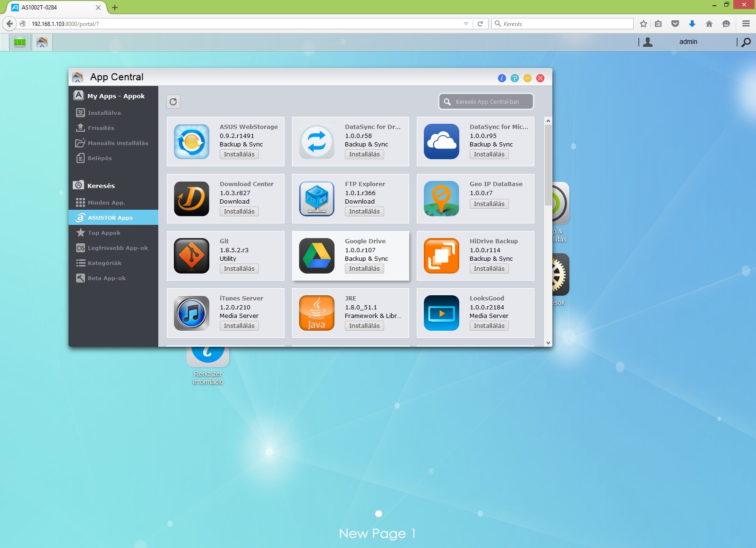This screenshot has width=756, height=548.
Task: Click the green desktop icon in the portal taskbar
Action: 20,43
